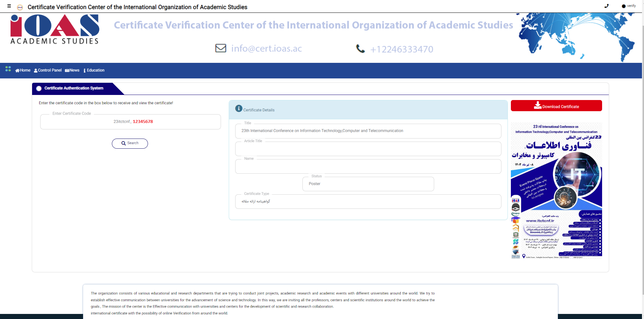The width and height of the screenshot is (644, 319).
Task: Click the +12246333470 phone number
Action: coord(402,49)
